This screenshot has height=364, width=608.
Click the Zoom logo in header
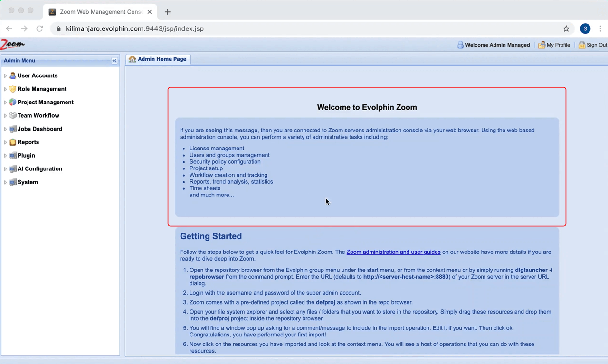point(12,44)
